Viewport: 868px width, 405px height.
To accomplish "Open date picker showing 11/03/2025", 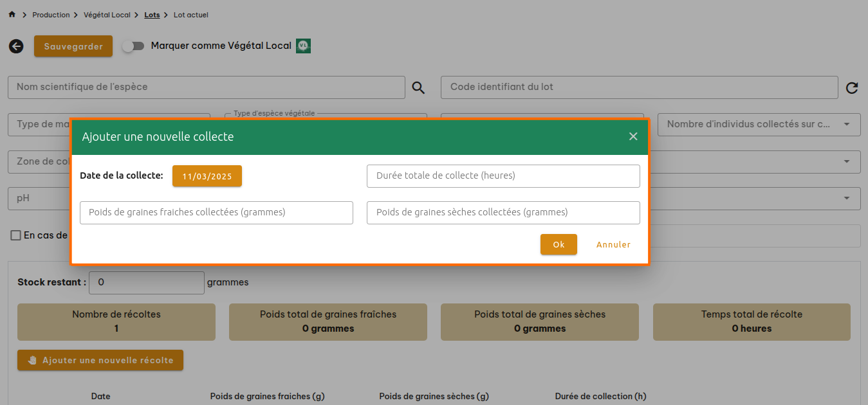I will click(x=207, y=176).
